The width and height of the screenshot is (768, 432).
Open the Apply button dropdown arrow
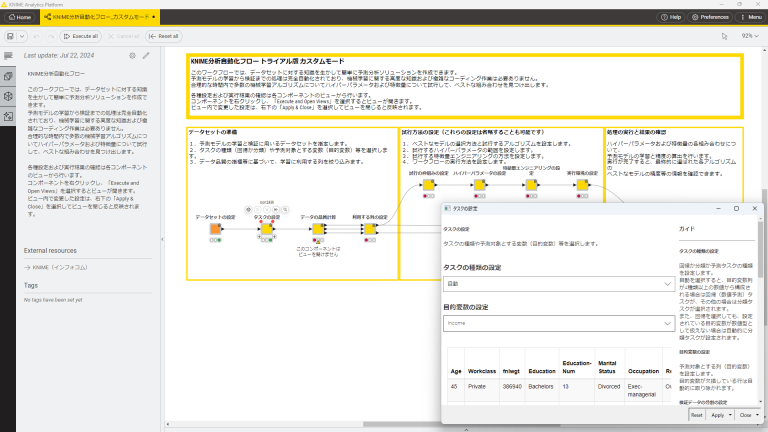point(730,415)
